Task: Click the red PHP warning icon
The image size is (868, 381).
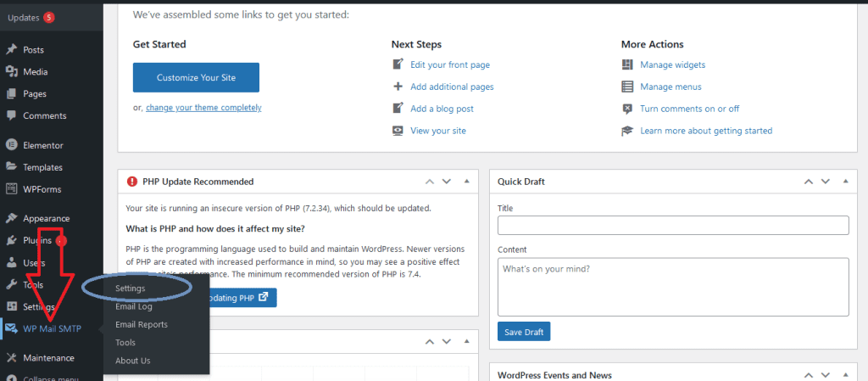Action: [131, 181]
